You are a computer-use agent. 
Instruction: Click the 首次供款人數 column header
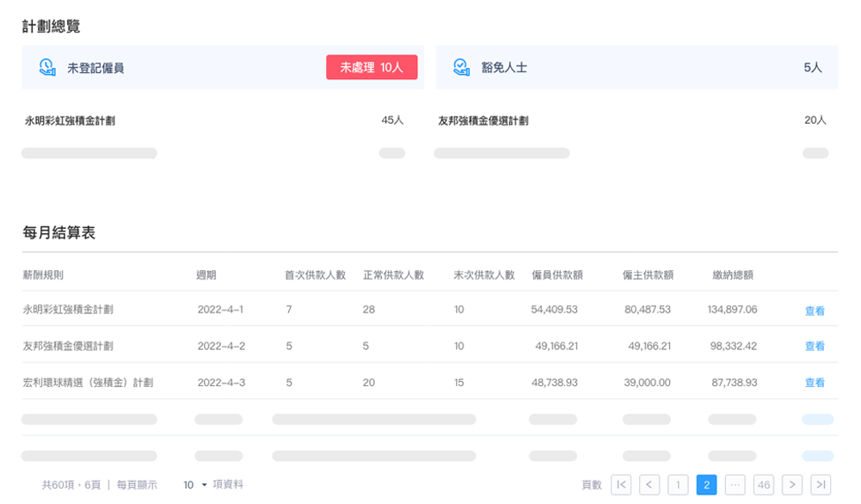(x=315, y=275)
